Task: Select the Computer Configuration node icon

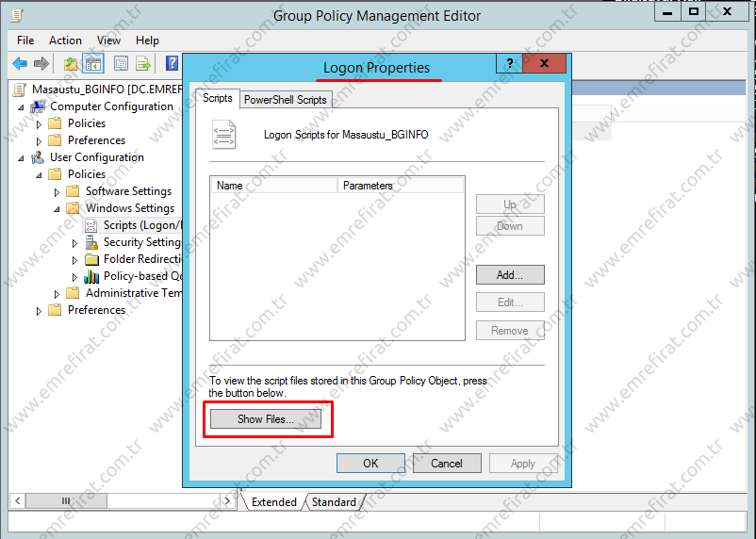Action: point(39,106)
